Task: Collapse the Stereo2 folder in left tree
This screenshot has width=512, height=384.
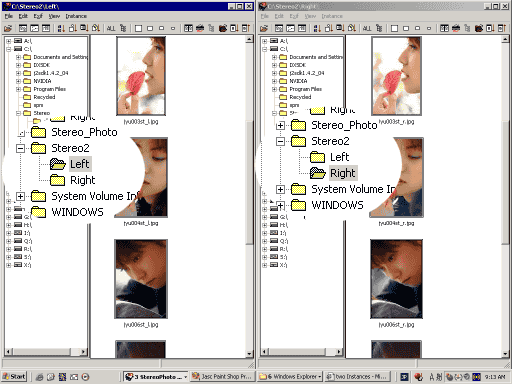Action: 20,148
